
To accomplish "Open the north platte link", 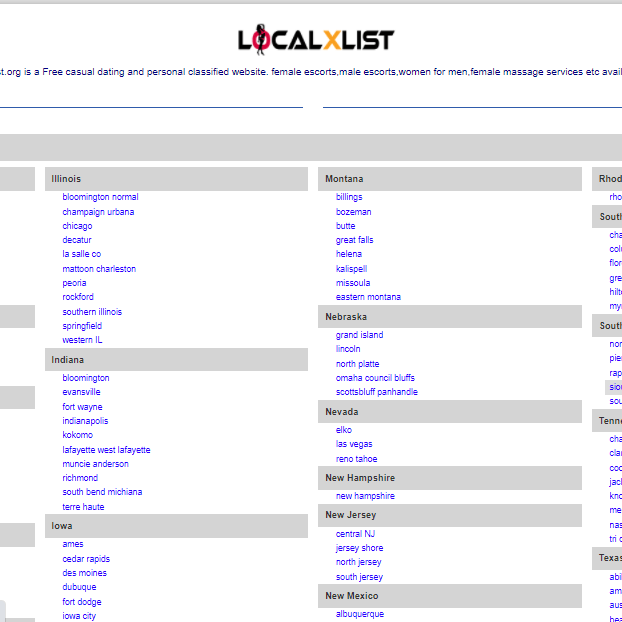I will click(x=357, y=364).
